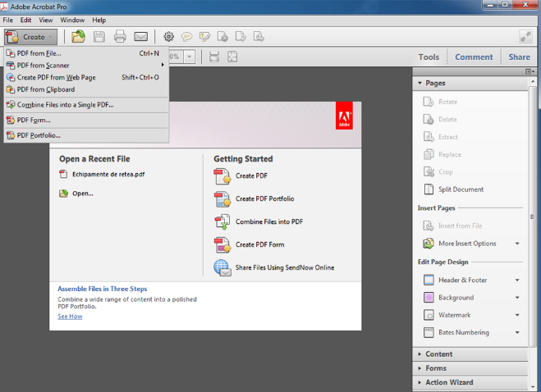Choose Create PDF from Web Page
The height and width of the screenshot is (392, 541).
click(x=86, y=77)
